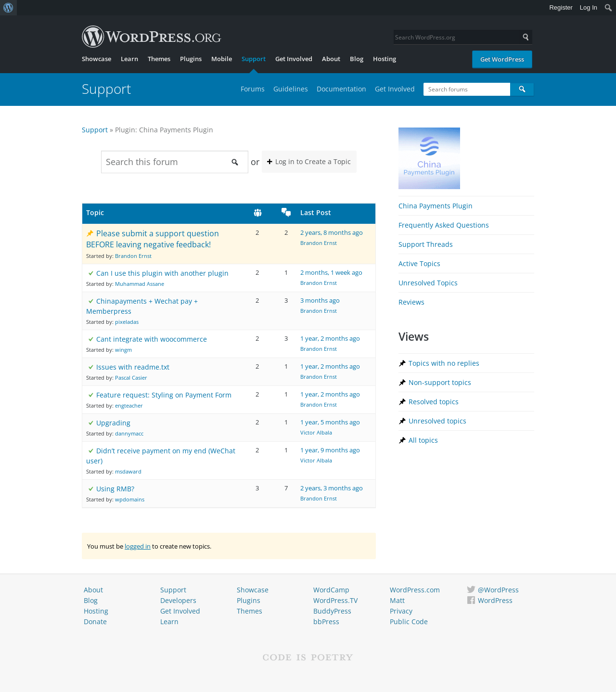Open author profile Muhammad Assane
The width and height of the screenshot is (616, 692).
coord(140,284)
